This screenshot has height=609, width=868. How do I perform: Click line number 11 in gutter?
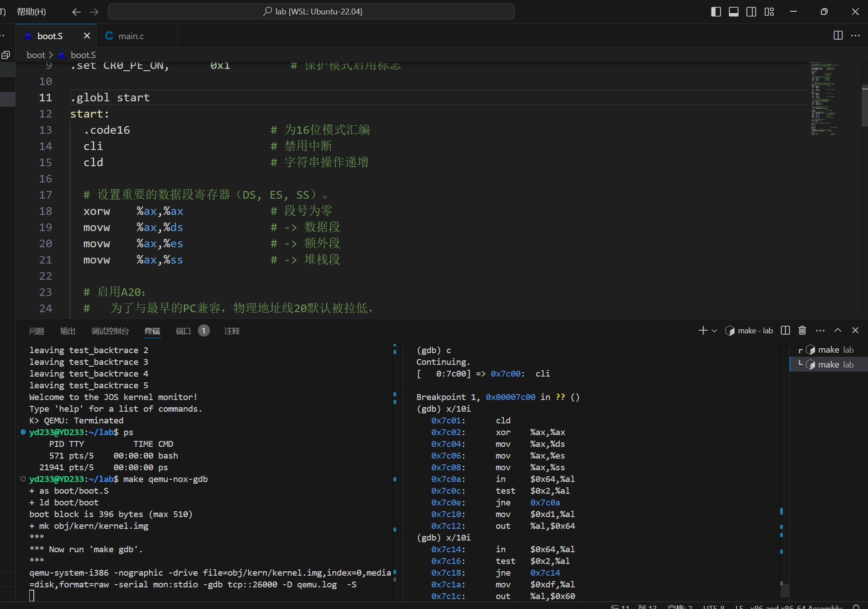point(46,98)
